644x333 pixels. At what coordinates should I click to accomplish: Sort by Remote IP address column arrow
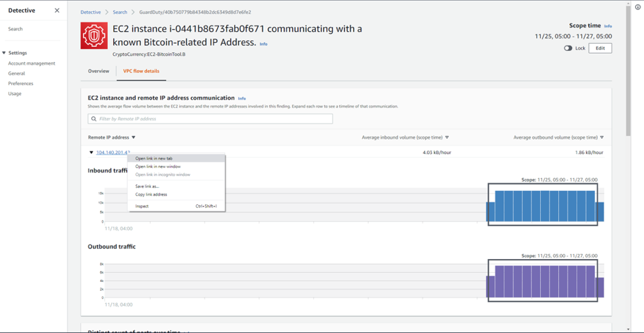[134, 137]
